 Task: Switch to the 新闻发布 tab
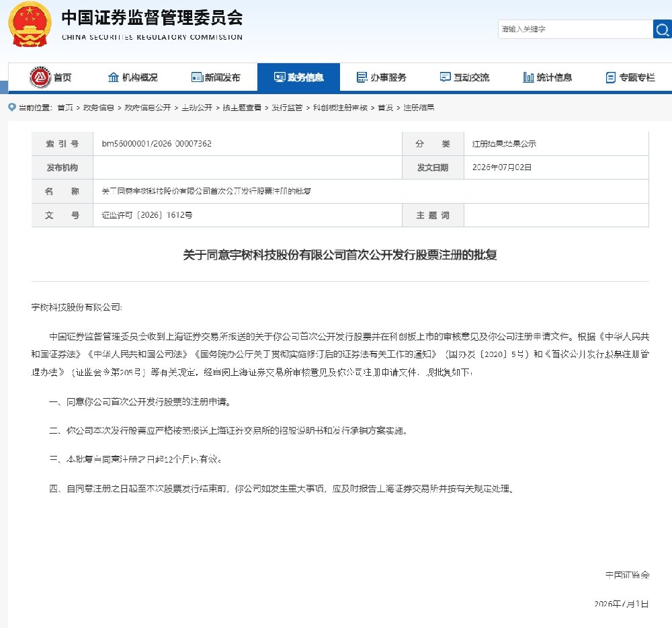(x=216, y=77)
